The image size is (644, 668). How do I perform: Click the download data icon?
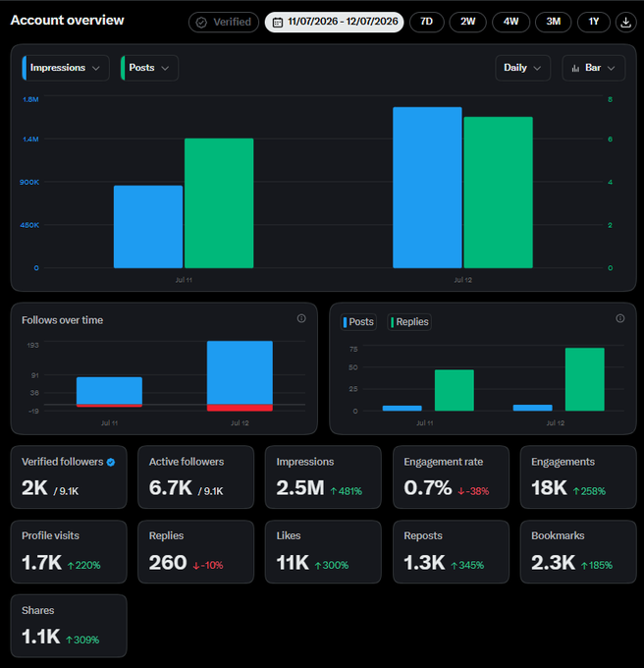tap(625, 23)
